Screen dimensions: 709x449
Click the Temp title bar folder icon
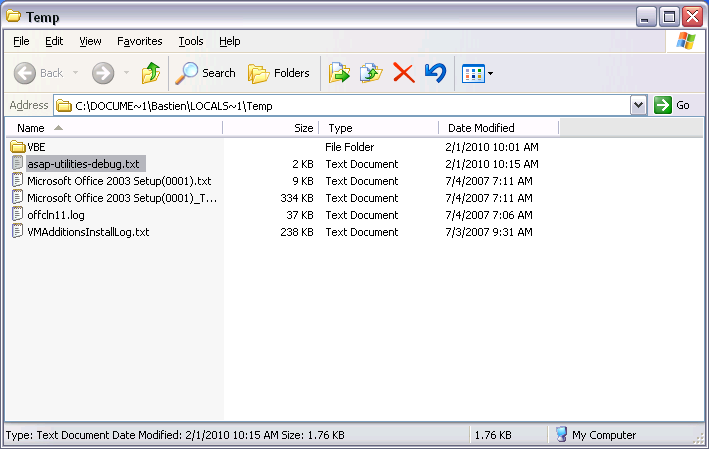(x=14, y=17)
